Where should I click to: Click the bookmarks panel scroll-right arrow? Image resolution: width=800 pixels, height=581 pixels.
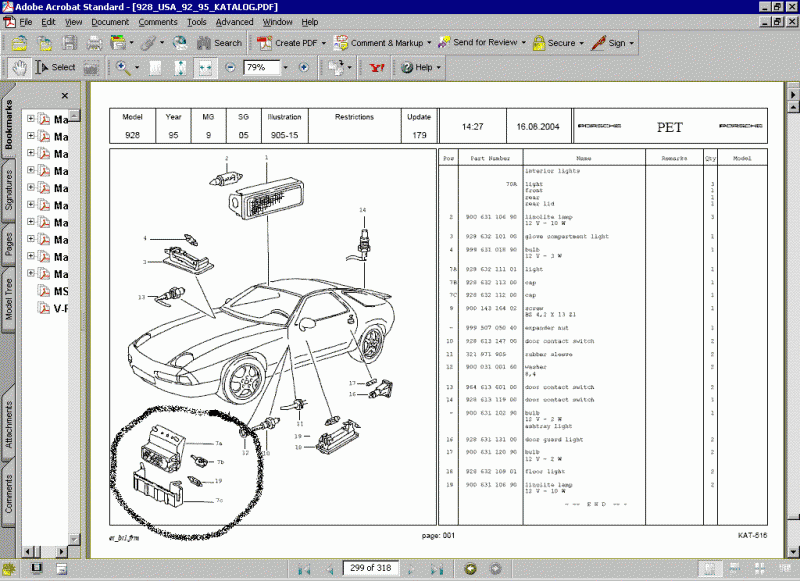click(62, 551)
